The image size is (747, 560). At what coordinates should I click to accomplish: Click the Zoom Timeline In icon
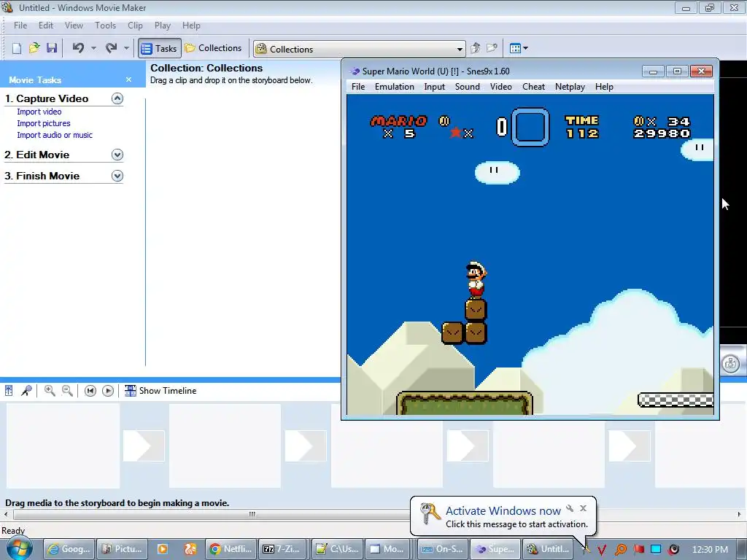[x=49, y=391]
